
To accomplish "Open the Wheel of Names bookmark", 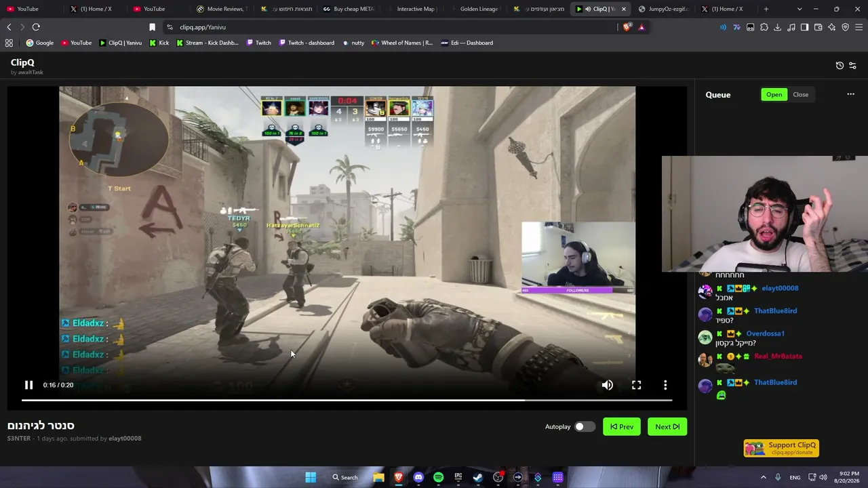I will pos(401,43).
